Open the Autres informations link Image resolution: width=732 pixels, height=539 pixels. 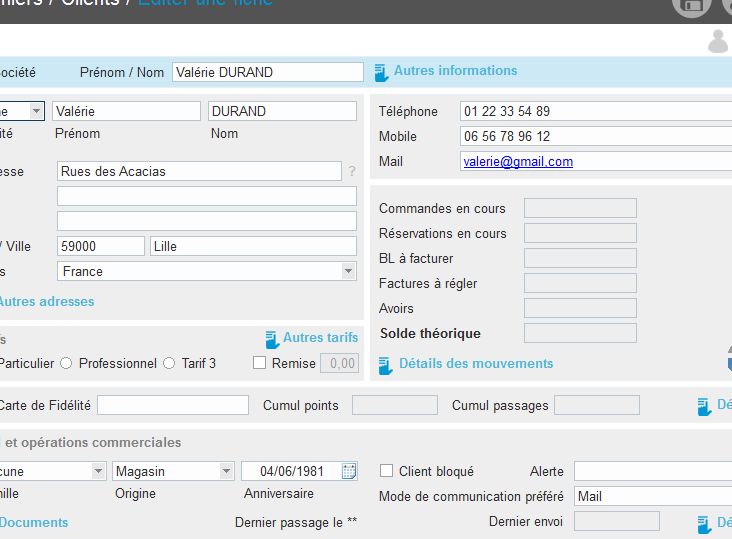tap(455, 71)
